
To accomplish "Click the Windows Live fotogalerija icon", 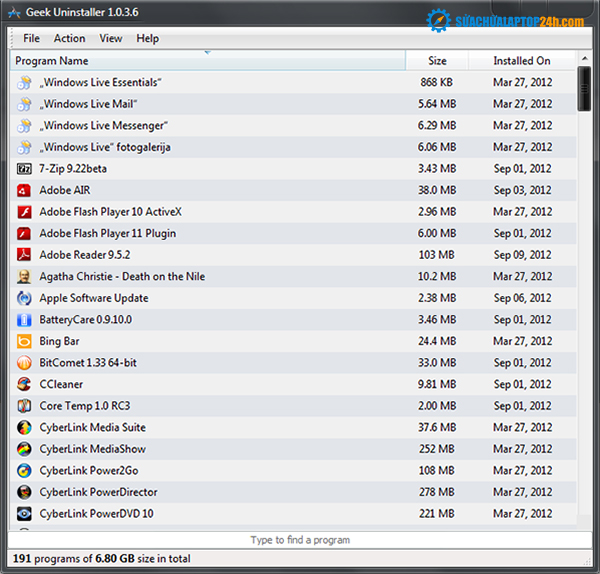I will click(x=24, y=147).
